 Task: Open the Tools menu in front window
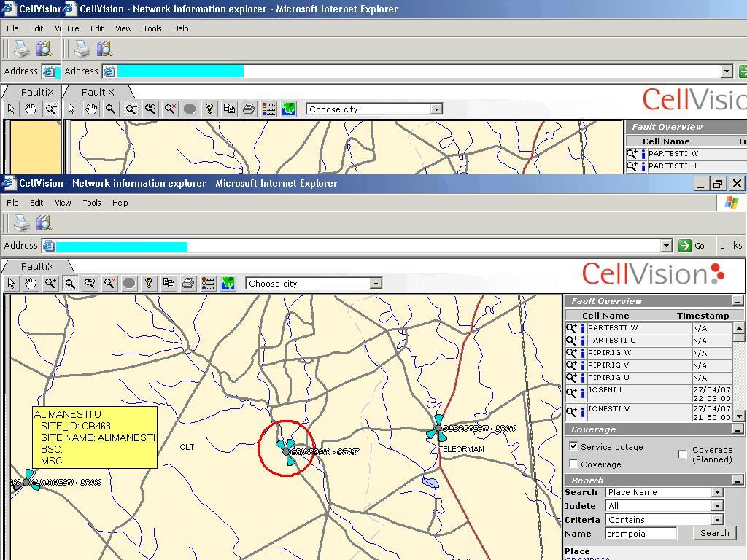coord(91,203)
